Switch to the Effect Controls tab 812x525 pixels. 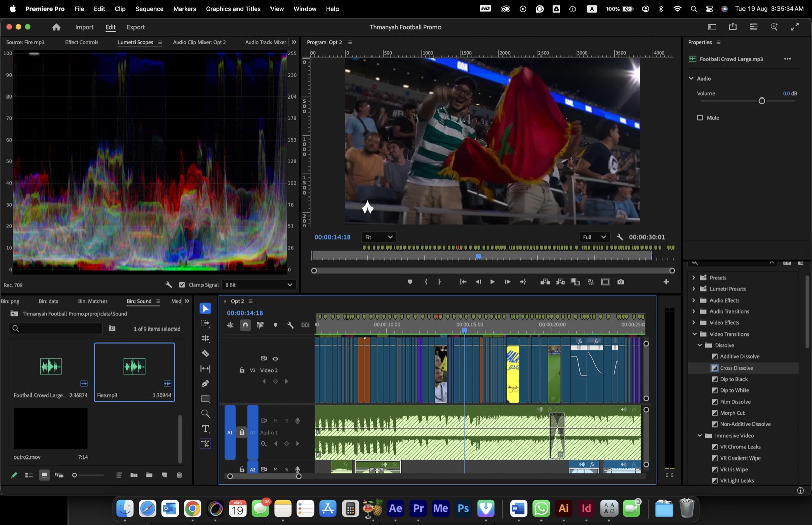point(82,42)
